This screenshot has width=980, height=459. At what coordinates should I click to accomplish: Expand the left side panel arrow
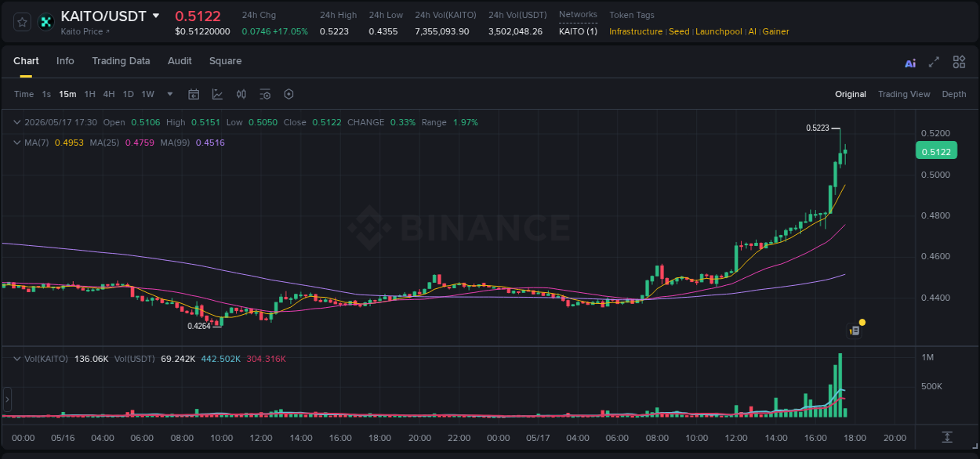[x=7, y=399]
